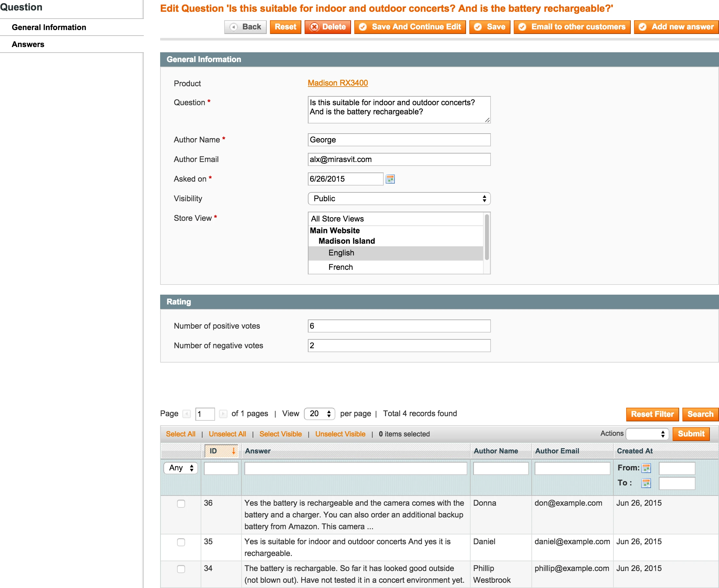
Task: Click the checkmark icon on Add new answer
Action: [x=643, y=27]
